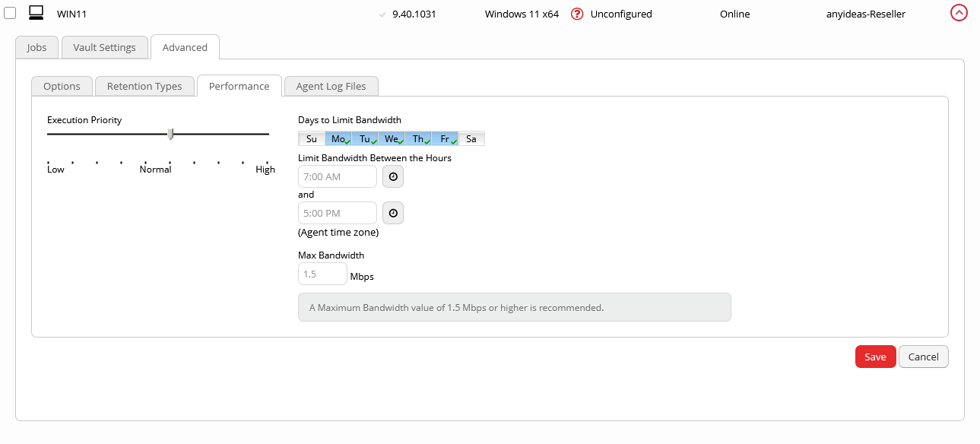The height and width of the screenshot is (444, 980).
Task: Enable Saturday bandwidth limit day
Action: pyautogui.click(x=471, y=138)
